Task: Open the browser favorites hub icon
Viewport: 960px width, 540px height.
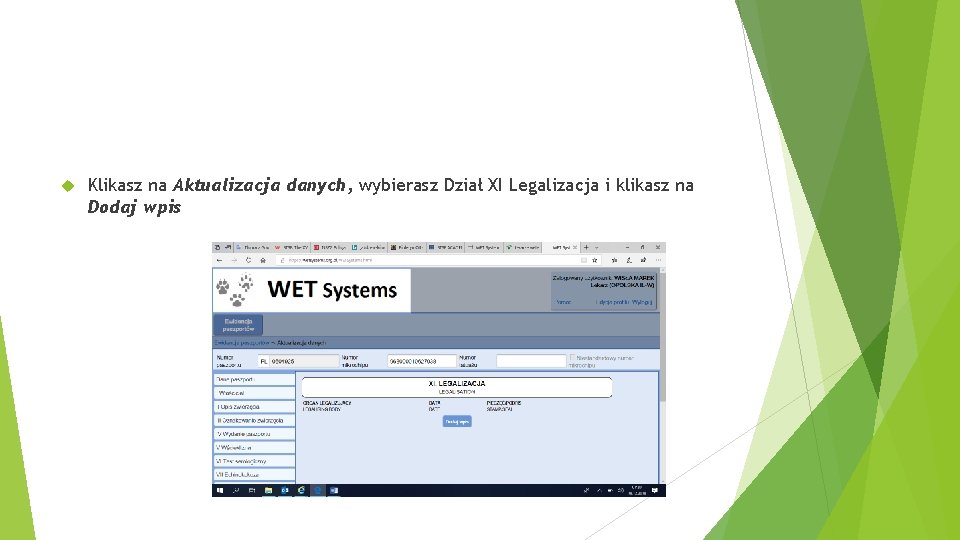Action: pyautogui.click(x=614, y=260)
